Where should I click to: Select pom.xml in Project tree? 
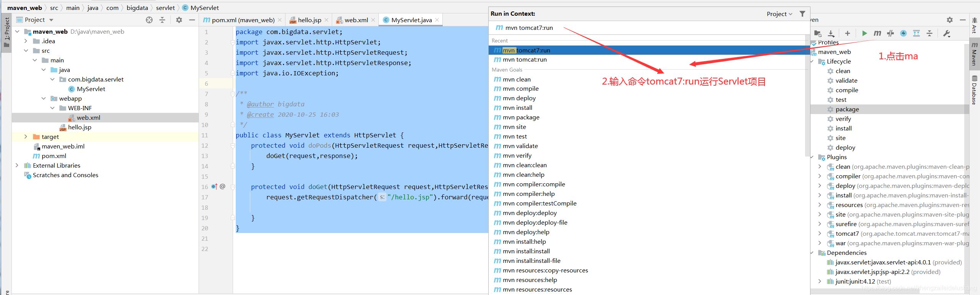pos(54,156)
